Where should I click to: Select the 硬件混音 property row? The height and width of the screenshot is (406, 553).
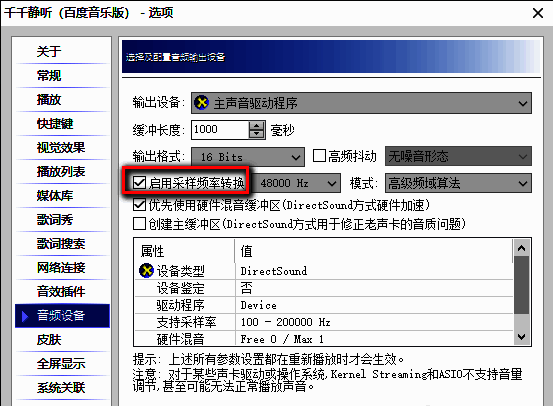point(324,339)
